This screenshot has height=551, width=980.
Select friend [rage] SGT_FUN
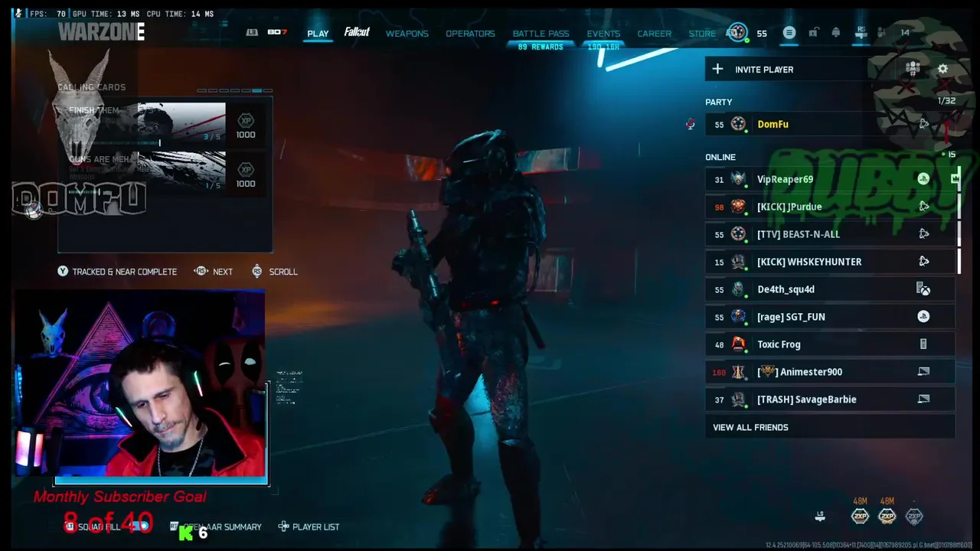click(830, 317)
